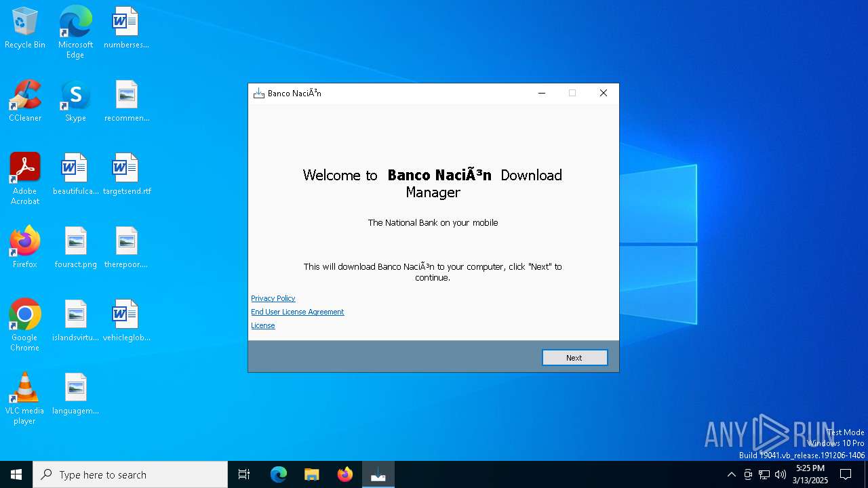Select the therepoor... image file icon

126,247
